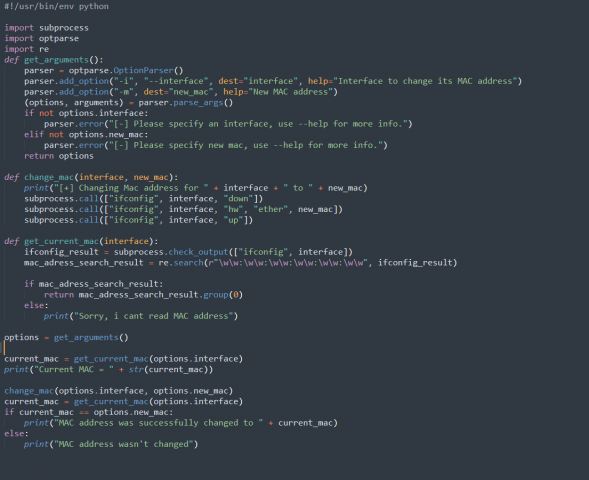Click 'group(0)' in return statement
This screenshot has width=589, height=480.
tap(223, 294)
